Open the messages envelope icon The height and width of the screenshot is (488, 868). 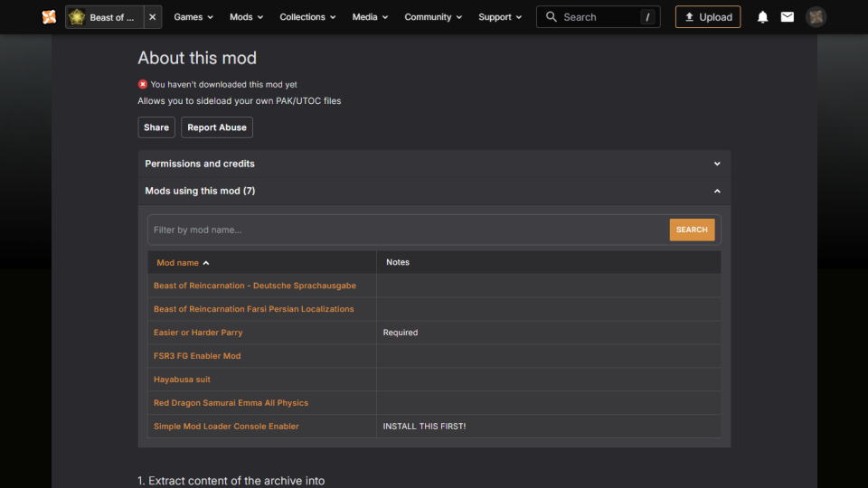tap(788, 17)
